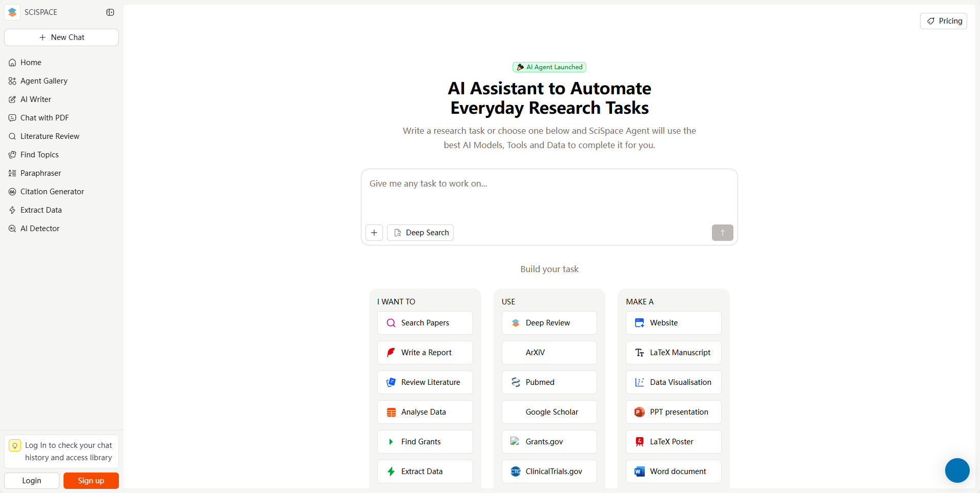Focus the task prompt input field
Viewport: 980px width, 493px height.
(x=549, y=195)
